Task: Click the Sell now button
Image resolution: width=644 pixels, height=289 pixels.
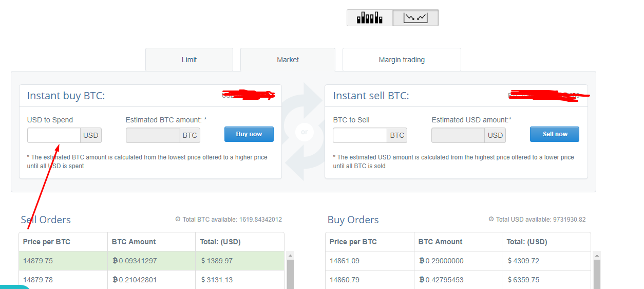Action: coord(555,134)
